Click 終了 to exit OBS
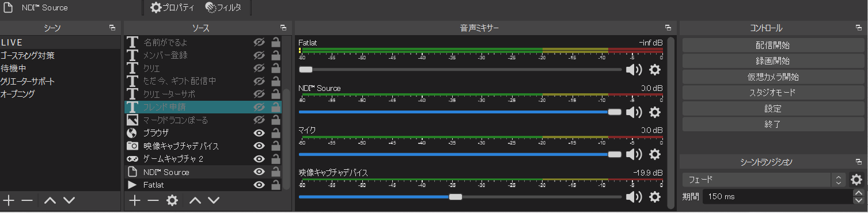The image size is (868, 213). tap(772, 124)
